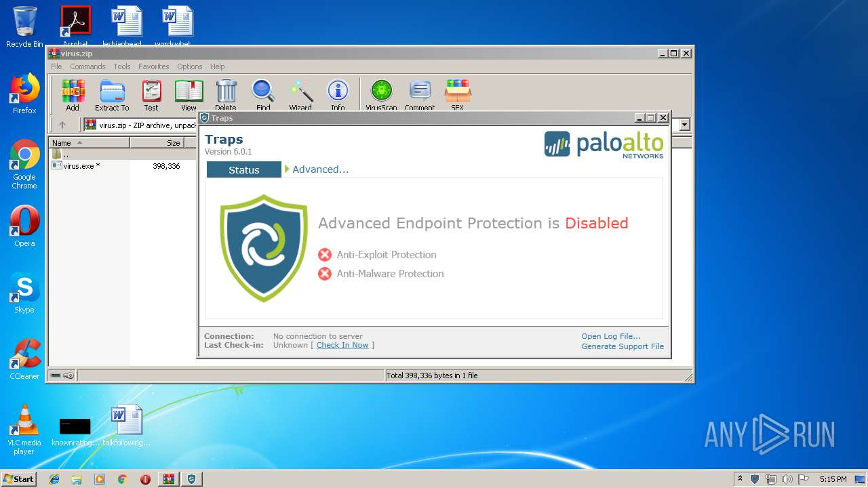Select the Firefox desktop shortcut

click(x=24, y=94)
